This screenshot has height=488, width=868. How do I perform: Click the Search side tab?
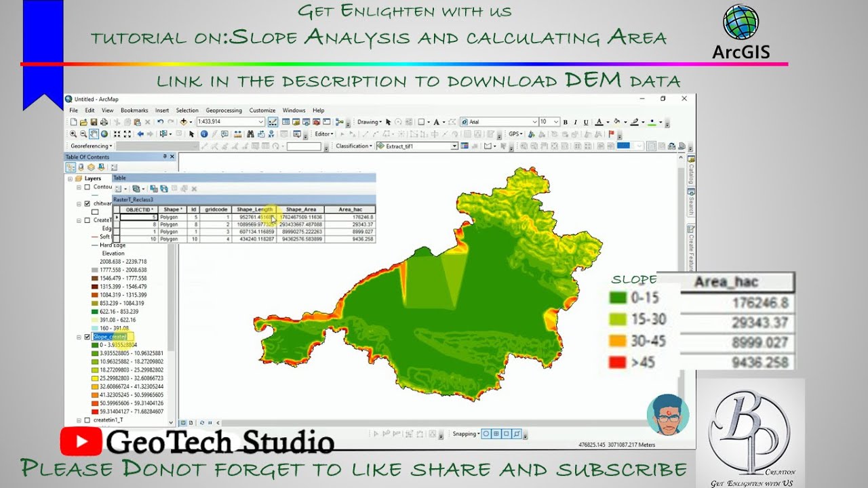691,202
